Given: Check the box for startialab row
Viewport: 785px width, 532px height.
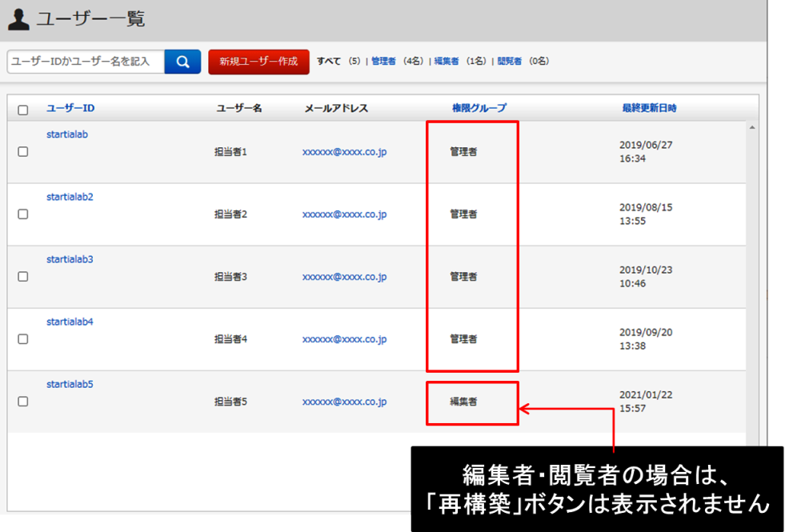Looking at the screenshot, I should point(23,152).
